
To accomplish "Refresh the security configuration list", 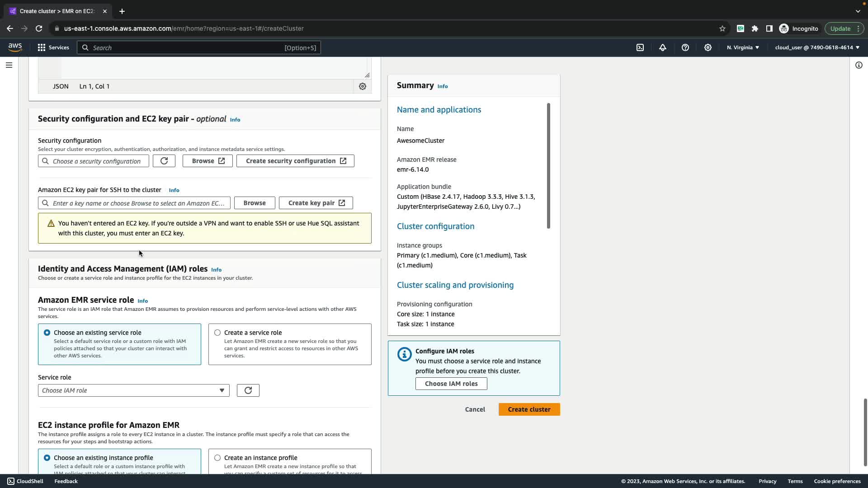I will click(164, 161).
